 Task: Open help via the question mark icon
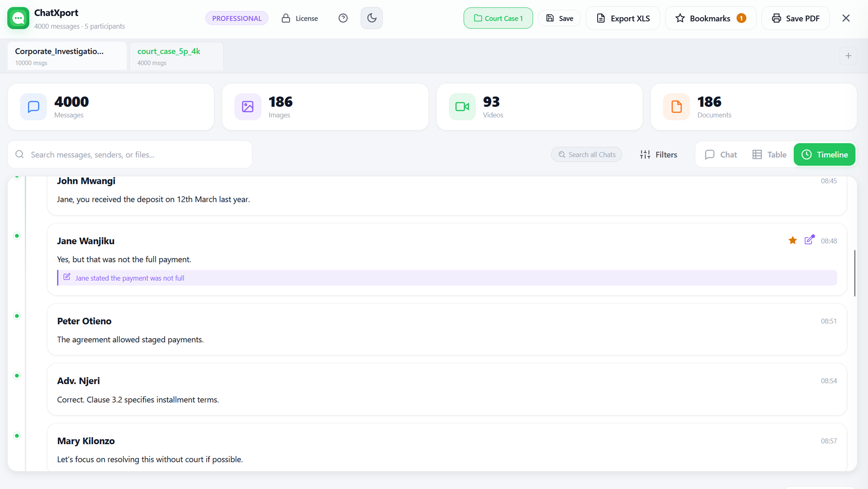pyautogui.click(x=343, y=18)
